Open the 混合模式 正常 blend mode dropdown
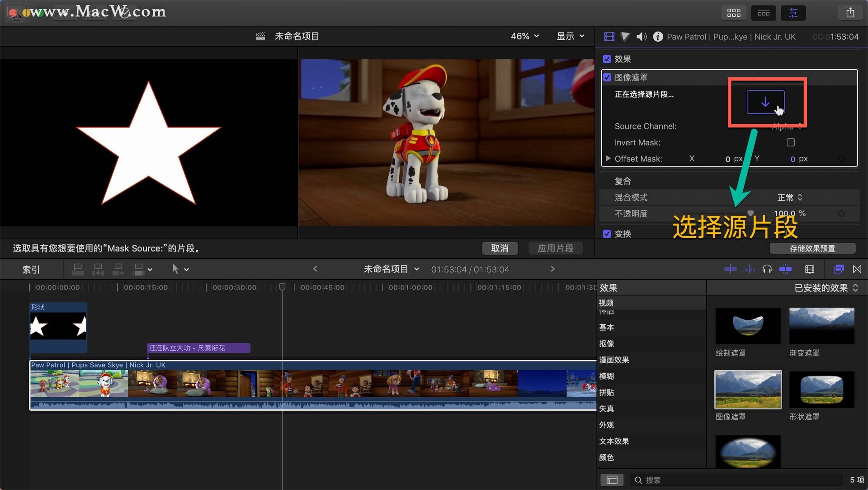Screen dimensions: 868x490 pyautogui.click(x=789, y=197)
